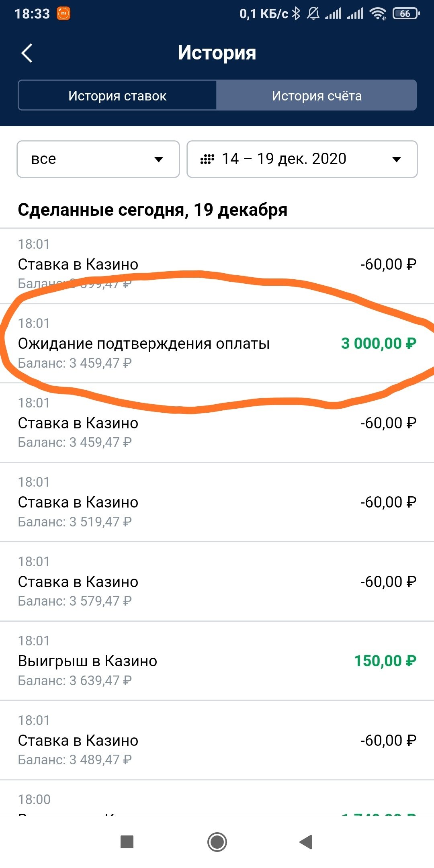Tap the green 3 000,00 ₽ amount
The image size is (434, 868).
tap(379, 344)
